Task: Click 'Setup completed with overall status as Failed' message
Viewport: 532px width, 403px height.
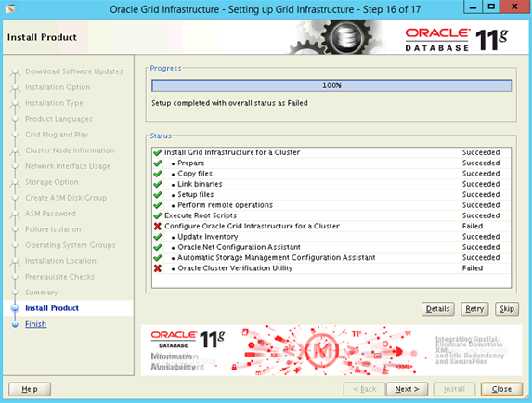Action: 229,103
